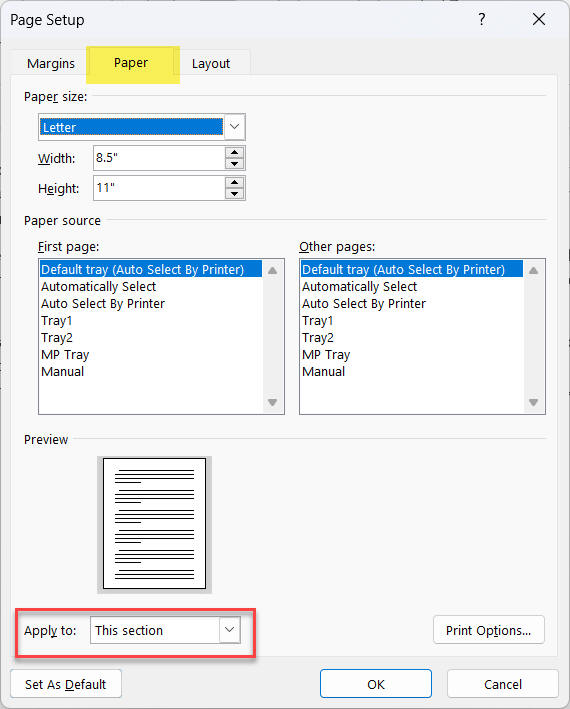Viewport: 570px width, 709px height.
Task: Open the Layout tab
Action: [x=211, y=64]
